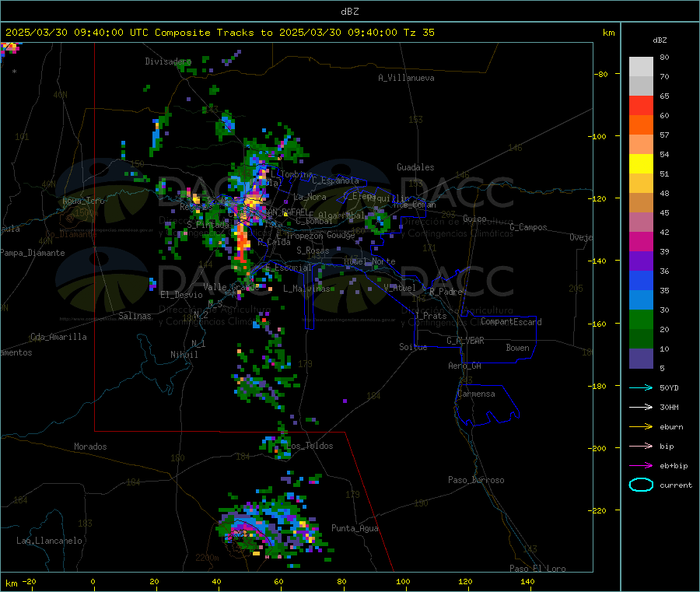Click the CompantEscard label
This screenshot has width=700, height=592.
pos(511,322)
